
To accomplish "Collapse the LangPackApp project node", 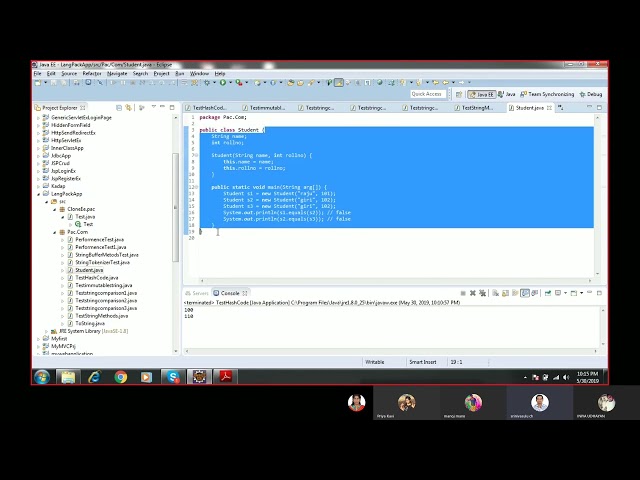I will click(x=38, y=194).
